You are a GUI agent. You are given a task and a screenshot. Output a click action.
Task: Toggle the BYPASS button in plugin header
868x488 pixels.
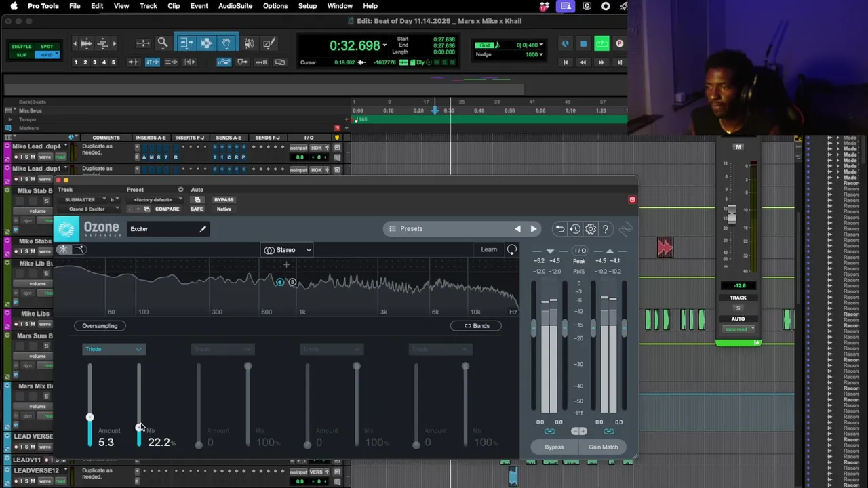click(x=224, y=200)
